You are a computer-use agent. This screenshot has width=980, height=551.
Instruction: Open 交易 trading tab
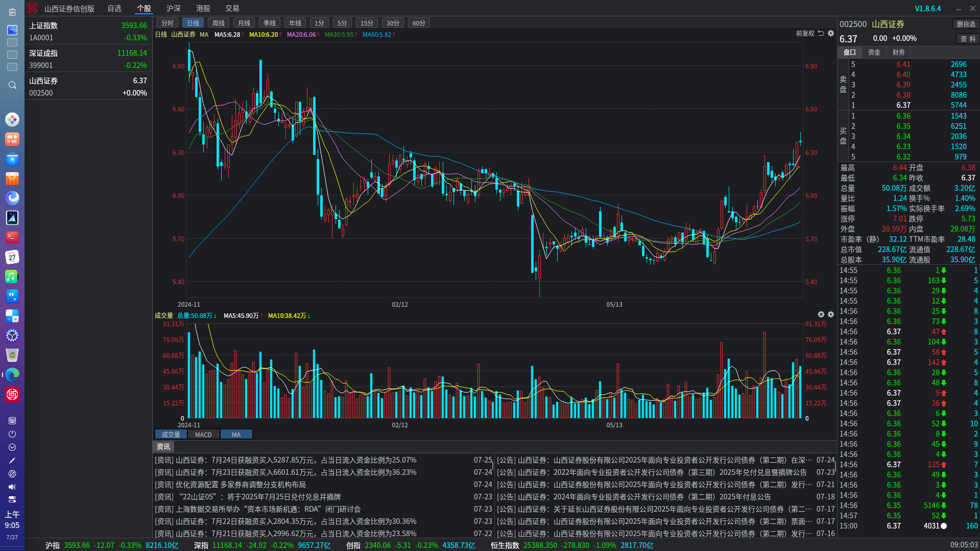232,8
